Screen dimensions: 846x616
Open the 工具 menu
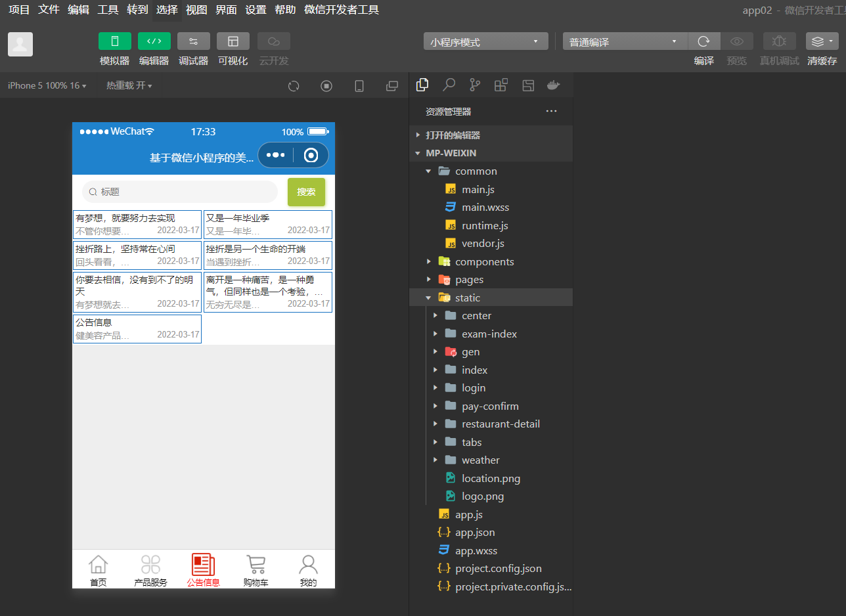pyautogui.click(x=108, y=10)
